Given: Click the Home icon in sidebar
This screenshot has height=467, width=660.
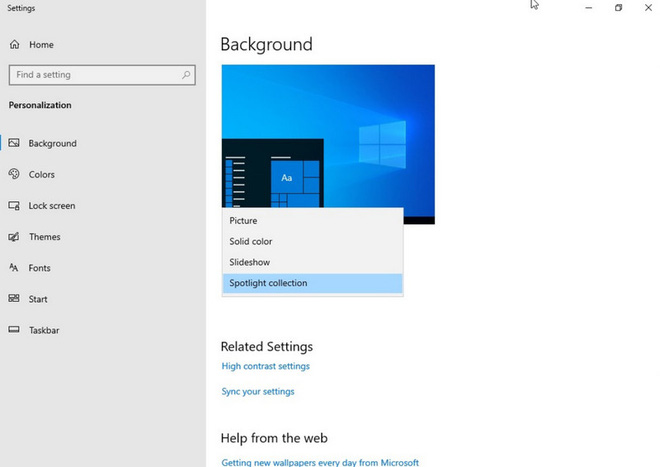Looking at the screenshot, I should pos(14,45).
